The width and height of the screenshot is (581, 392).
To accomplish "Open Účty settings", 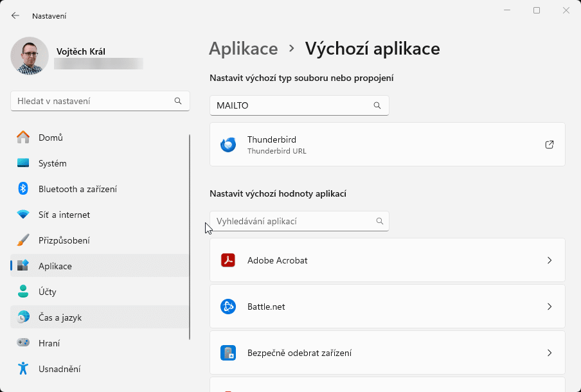I will 48,292.
